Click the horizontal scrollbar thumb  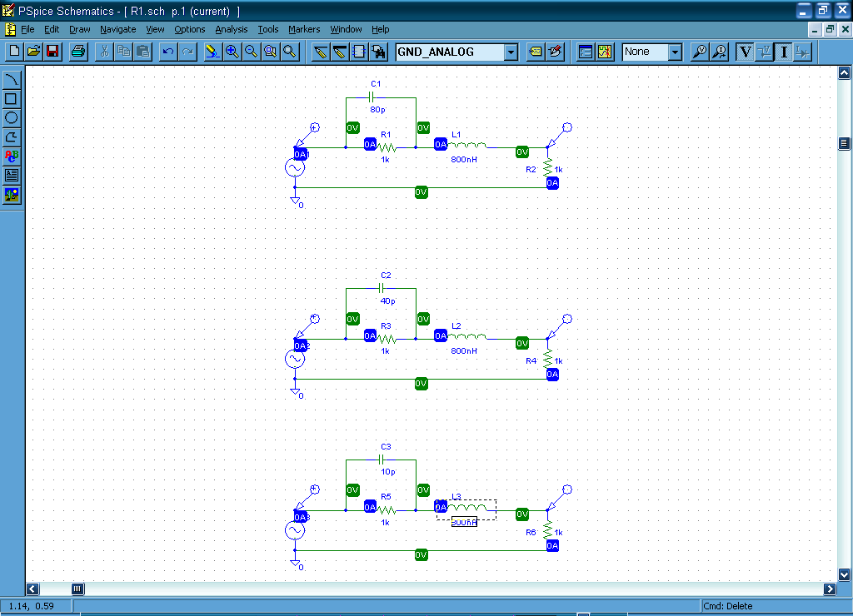click(77, 589)
